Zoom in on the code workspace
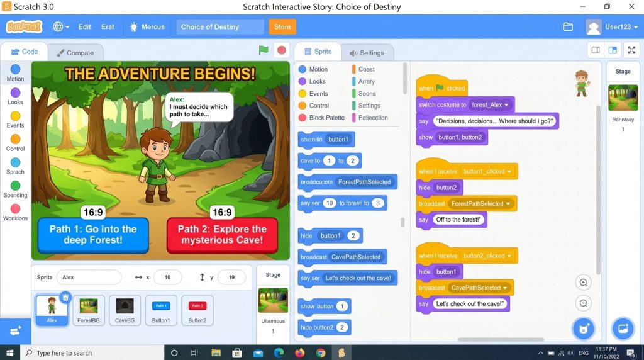The image size is (644, 360). 583,283
